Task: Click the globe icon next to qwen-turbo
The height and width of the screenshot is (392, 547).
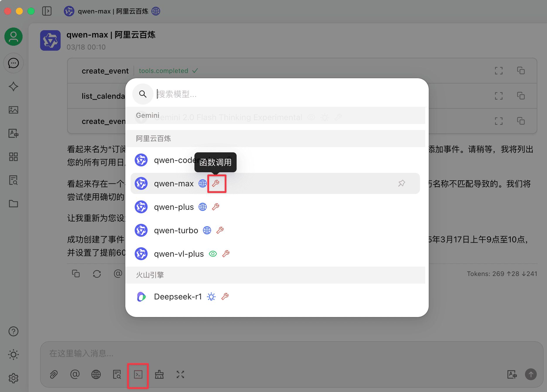Action: [x=207, y=230]
